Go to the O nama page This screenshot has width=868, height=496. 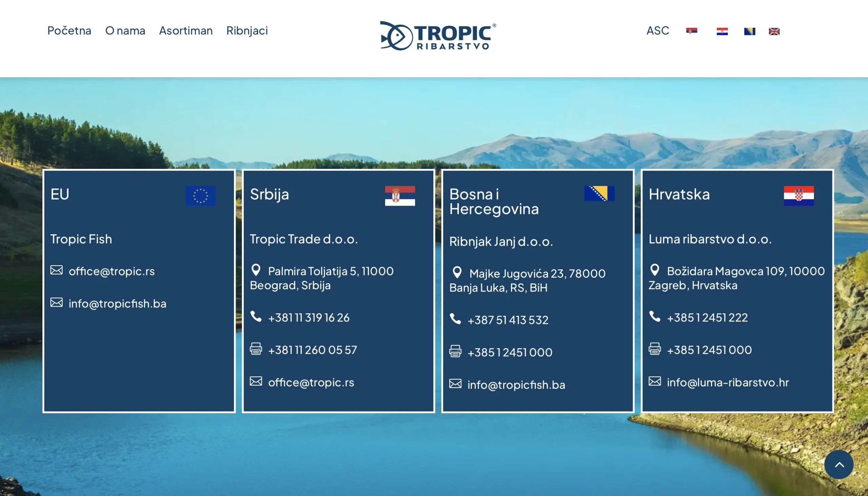(x=125, y=31)
